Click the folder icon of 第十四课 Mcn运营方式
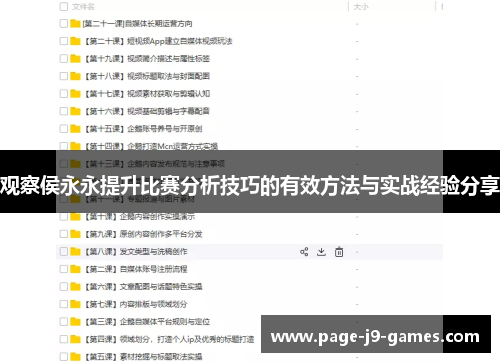The image size is (500, 362). click(x=75, y=146)
